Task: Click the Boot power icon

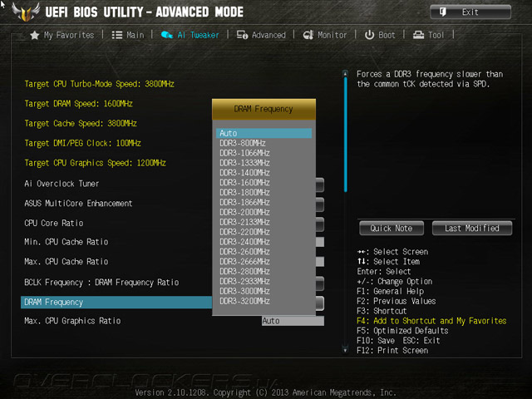Action: tap(369, 35)
